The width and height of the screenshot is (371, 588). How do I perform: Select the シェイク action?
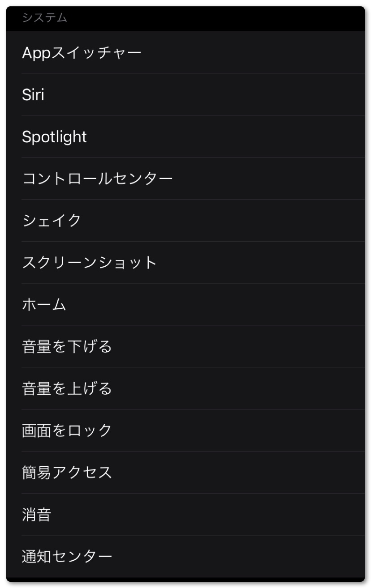coord(52,221)
